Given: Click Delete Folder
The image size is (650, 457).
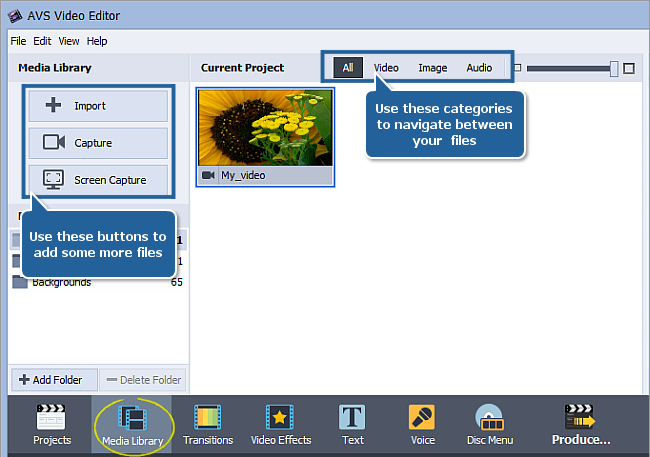Looking at the screenshot, I should coord(143,380).
